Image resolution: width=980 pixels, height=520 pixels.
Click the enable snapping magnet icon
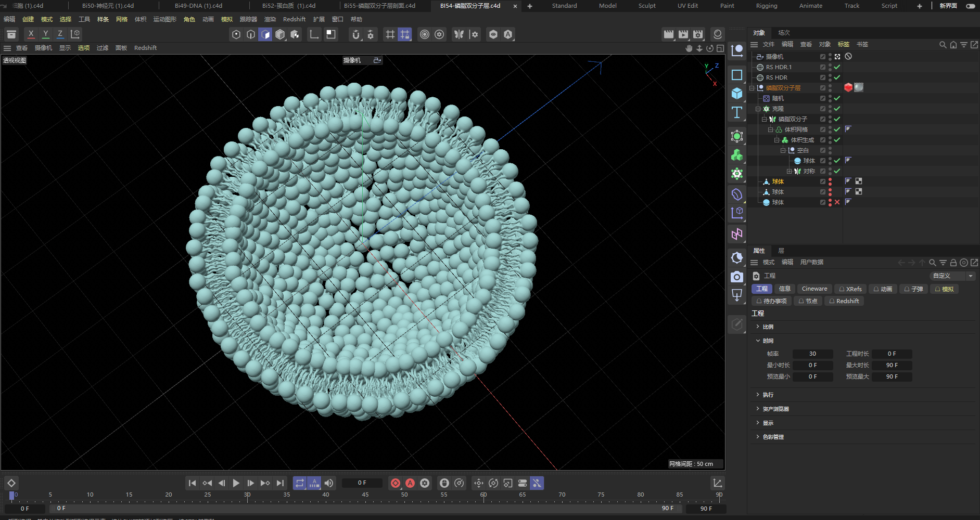pos(356,34)
